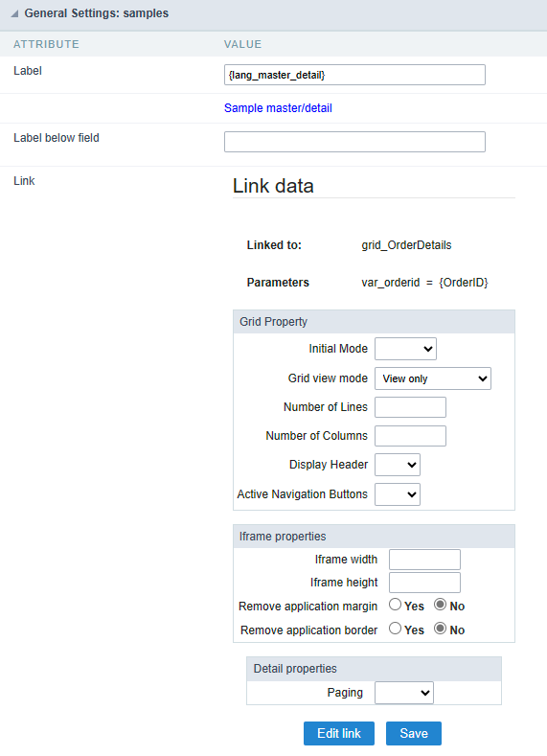The image size is (547, 756).
Task: Click the Save button
Action: click(x=414, y=733)
